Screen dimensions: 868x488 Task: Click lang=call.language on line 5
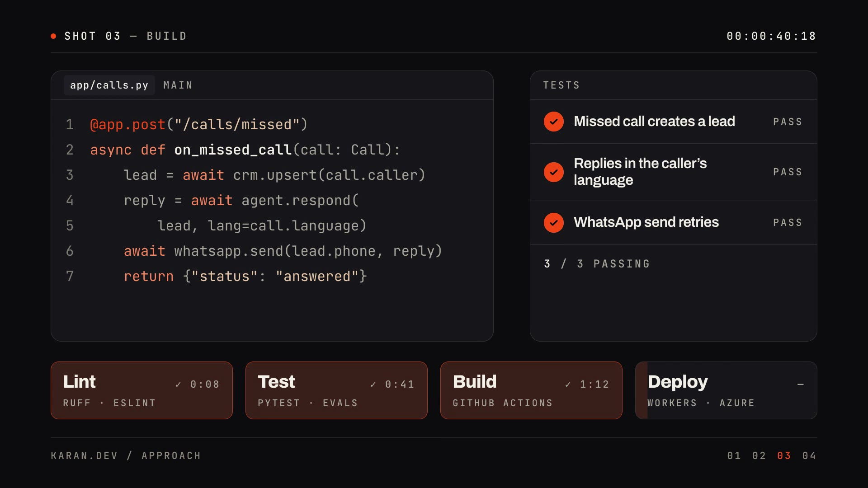point(283,226)
